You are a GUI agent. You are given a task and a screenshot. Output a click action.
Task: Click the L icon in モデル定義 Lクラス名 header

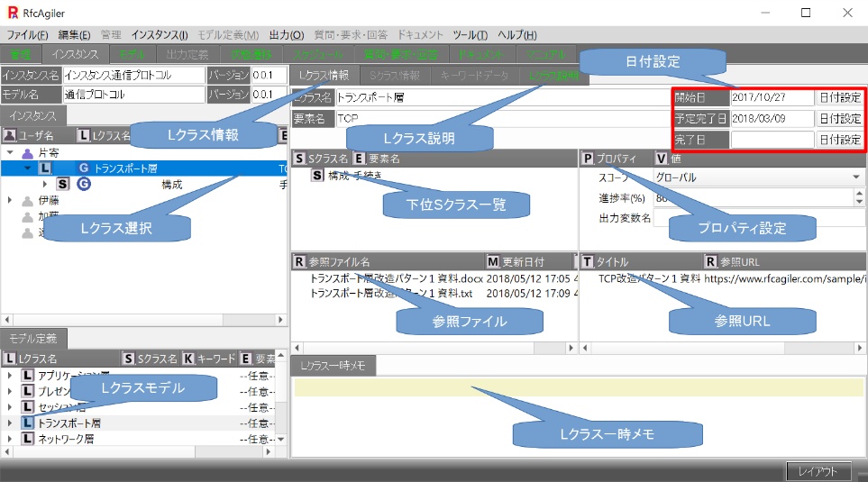click(9, 359)
